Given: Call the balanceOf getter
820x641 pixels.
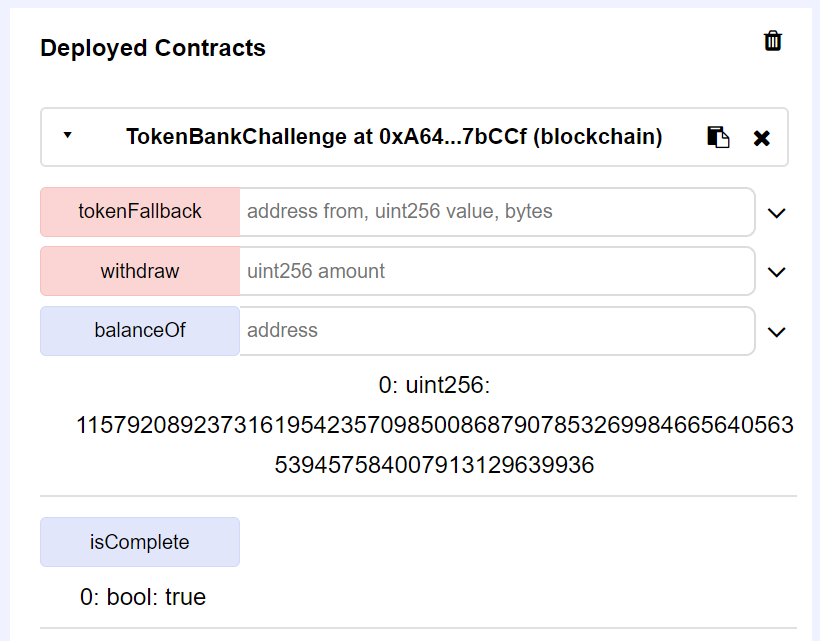Looking at the screenshot, I should (139, 331).
